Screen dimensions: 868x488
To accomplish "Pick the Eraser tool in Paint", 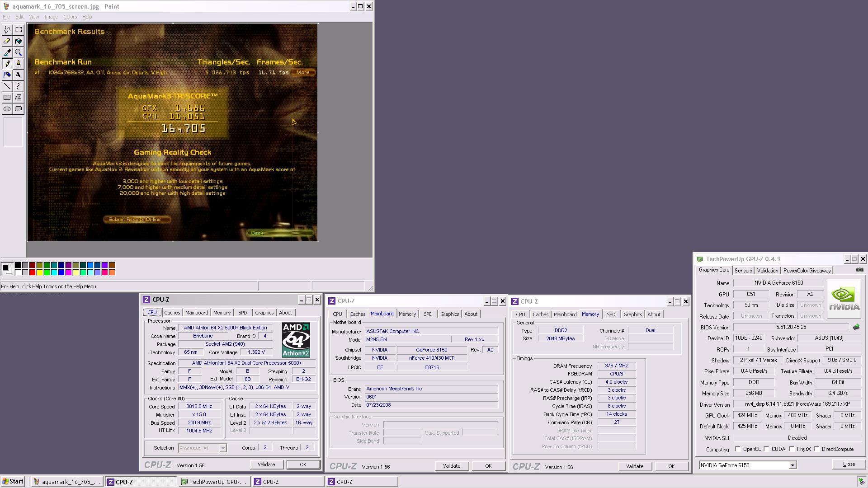I will tap(7, 41).
